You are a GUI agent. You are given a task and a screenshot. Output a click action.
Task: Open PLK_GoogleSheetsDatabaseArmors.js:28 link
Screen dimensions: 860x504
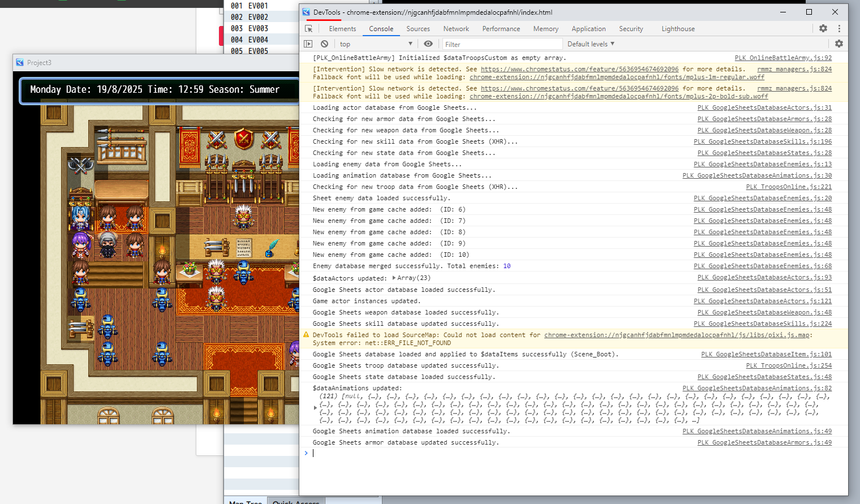[x=764, y=119]
